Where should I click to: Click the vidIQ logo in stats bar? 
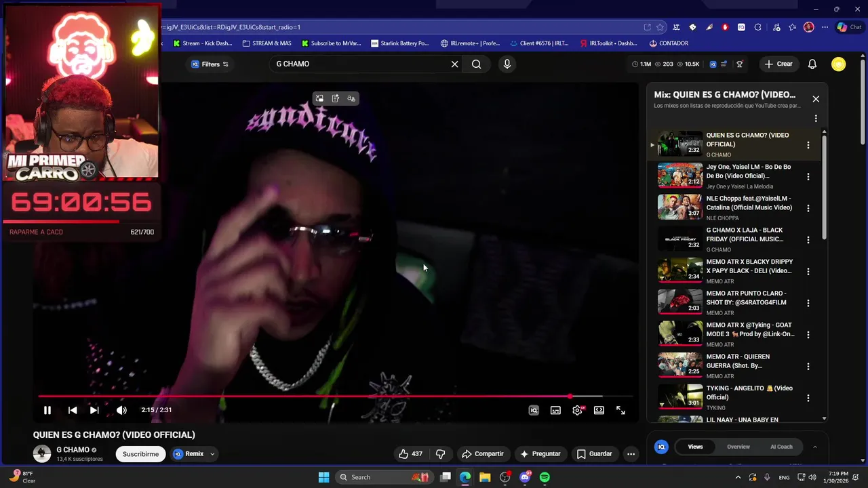713,64
